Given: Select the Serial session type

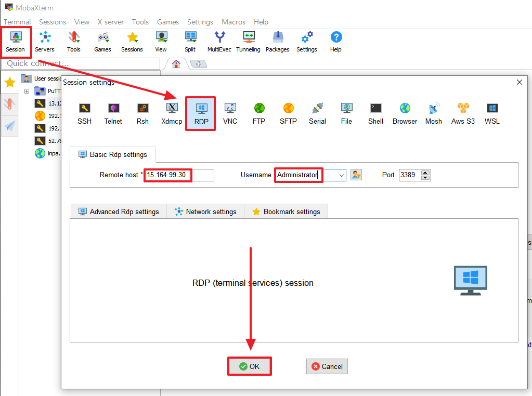Looking at the screenshot, I should point(318,114).
